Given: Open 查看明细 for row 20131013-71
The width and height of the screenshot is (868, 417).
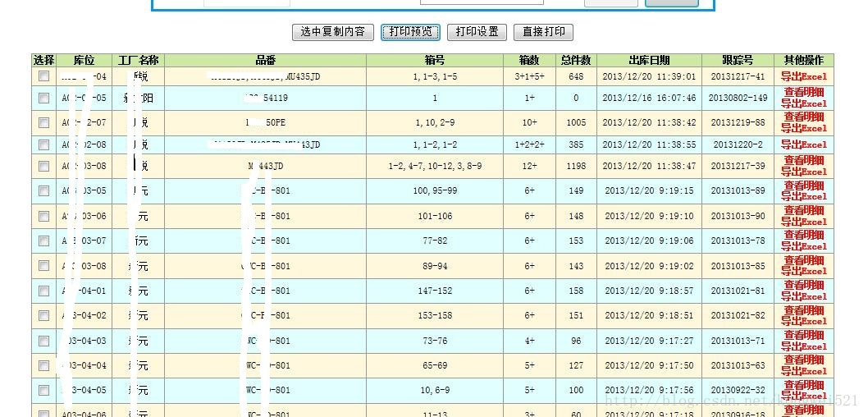Looking at the screenshot, I should tap(804, 335).
